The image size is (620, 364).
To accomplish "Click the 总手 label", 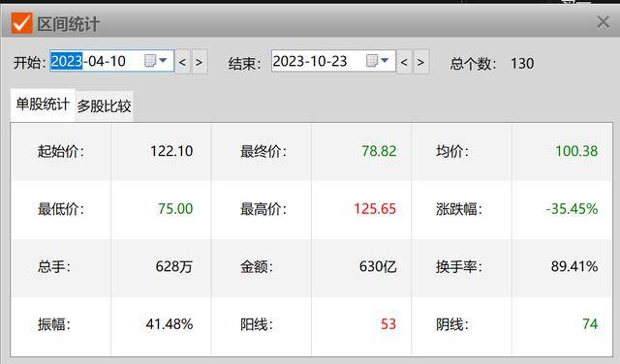I will pyautogui.click(x=54, y=266).
